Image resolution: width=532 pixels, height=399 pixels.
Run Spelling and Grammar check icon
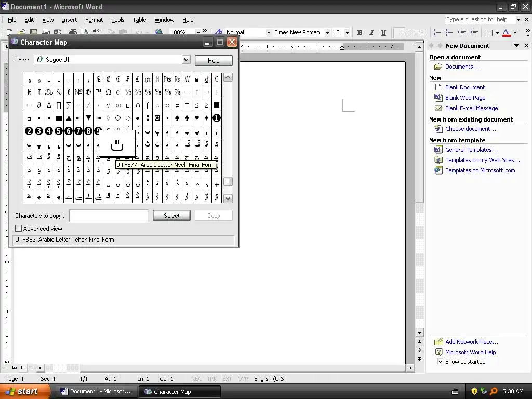click(96, 32)
